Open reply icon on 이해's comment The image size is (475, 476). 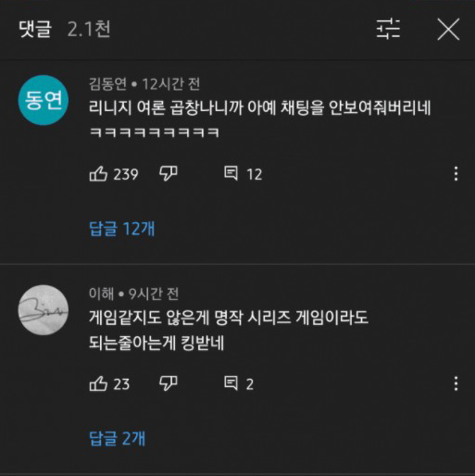[x=231, y=383]
